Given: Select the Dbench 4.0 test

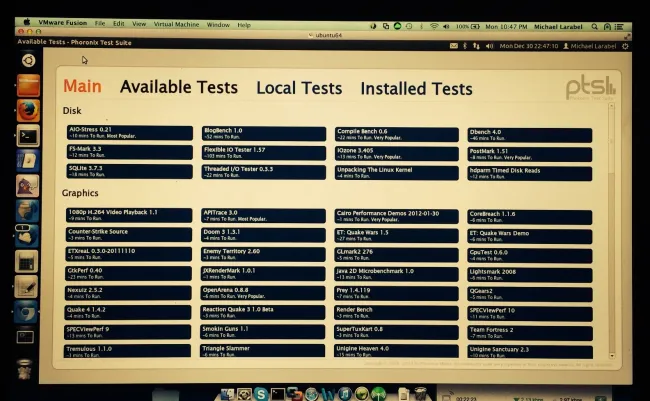Looking at the screenshot, I should pyautogui.click(x=530, y=135).
